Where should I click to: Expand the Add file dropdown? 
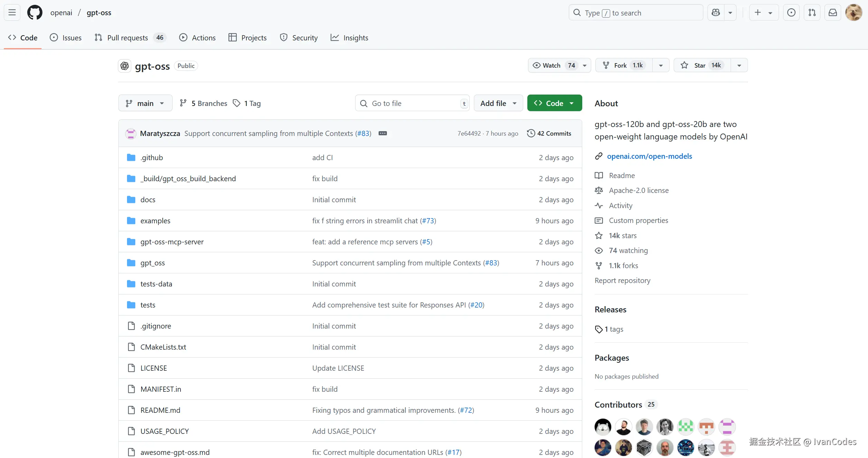pos(498,103)
